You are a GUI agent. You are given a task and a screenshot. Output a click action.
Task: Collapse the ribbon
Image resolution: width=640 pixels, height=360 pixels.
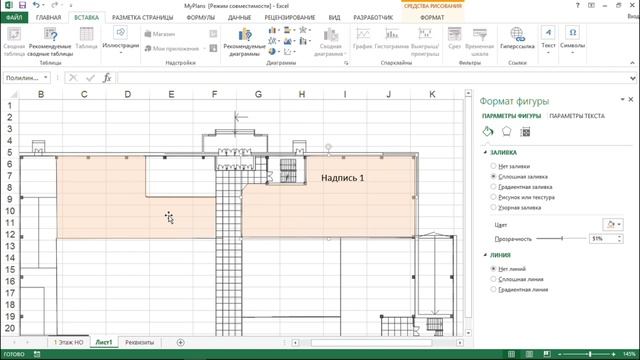click(632, 63)
